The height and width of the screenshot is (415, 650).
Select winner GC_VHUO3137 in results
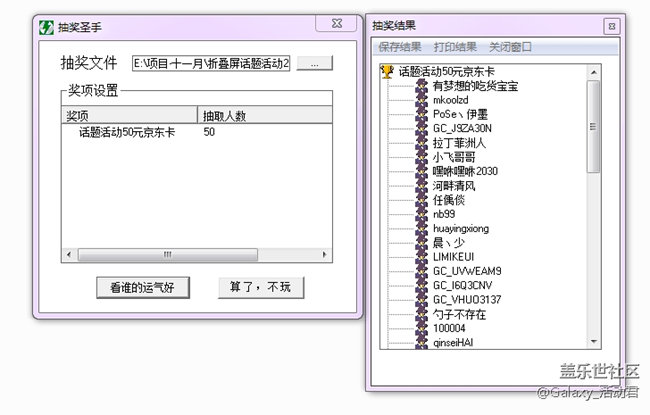click(467, 300)
